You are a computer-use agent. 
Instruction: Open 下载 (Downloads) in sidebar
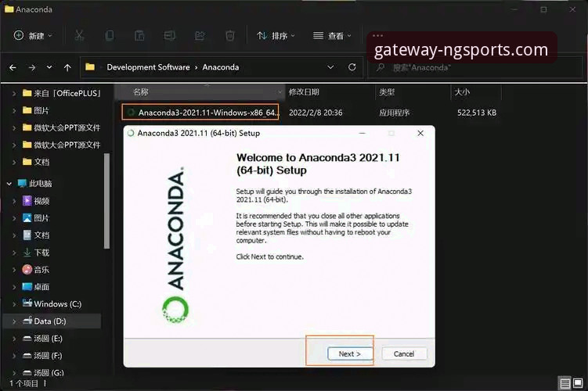click(x=36, y=253)
